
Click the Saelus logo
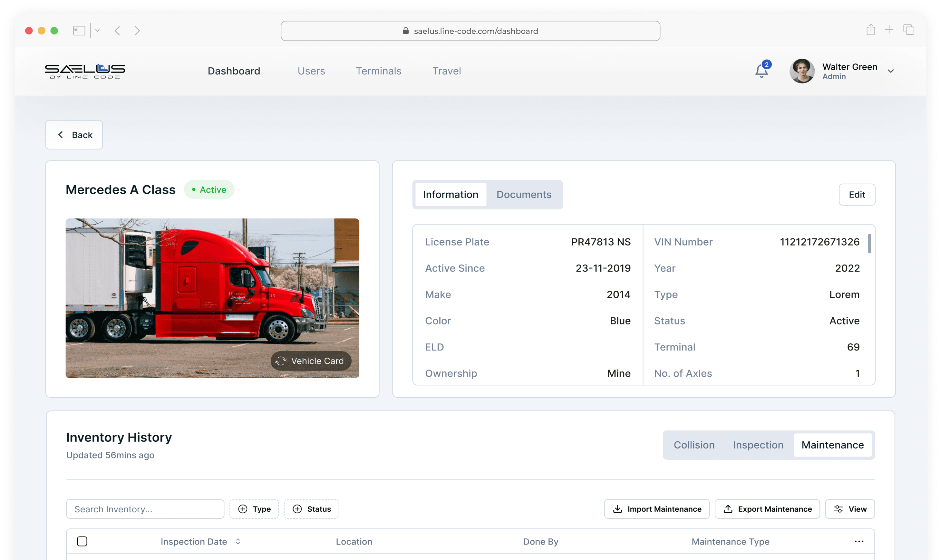coord(85,71)
